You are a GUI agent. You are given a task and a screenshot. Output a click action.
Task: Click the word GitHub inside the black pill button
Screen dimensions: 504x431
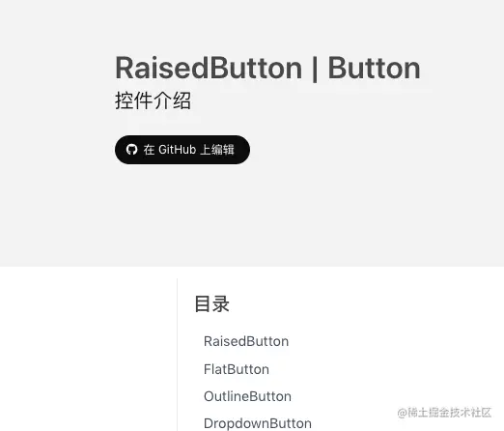pos(177,150)
